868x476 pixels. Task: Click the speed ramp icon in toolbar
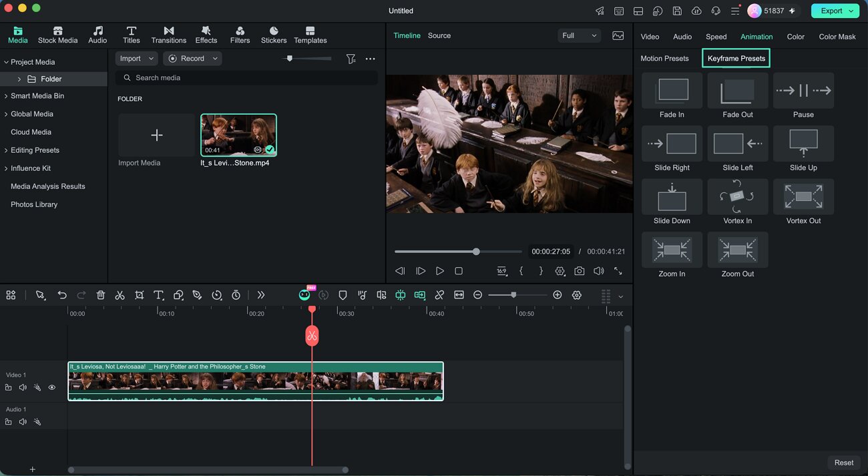pos(217,295)
